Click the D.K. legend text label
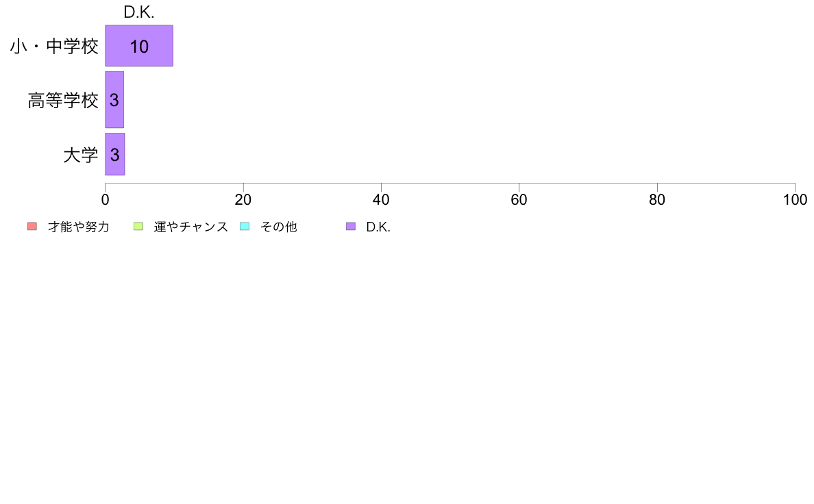 (x=378, y=227)
